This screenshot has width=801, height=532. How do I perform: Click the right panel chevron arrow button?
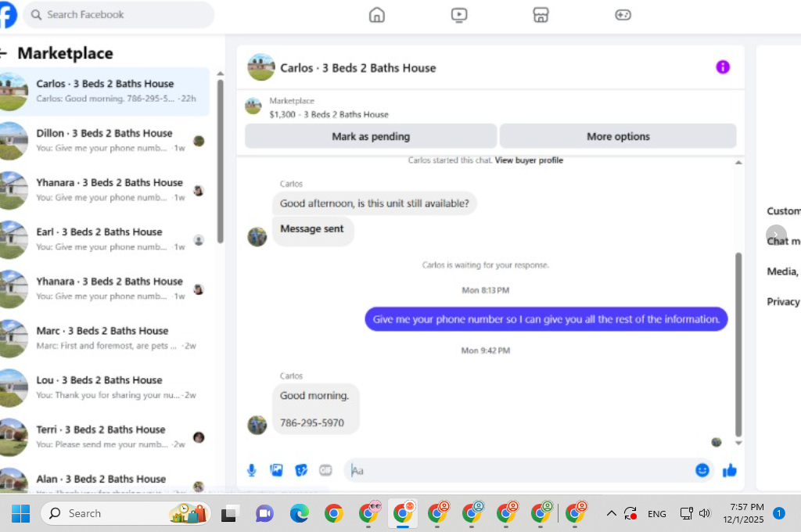(x=775, y=235)
